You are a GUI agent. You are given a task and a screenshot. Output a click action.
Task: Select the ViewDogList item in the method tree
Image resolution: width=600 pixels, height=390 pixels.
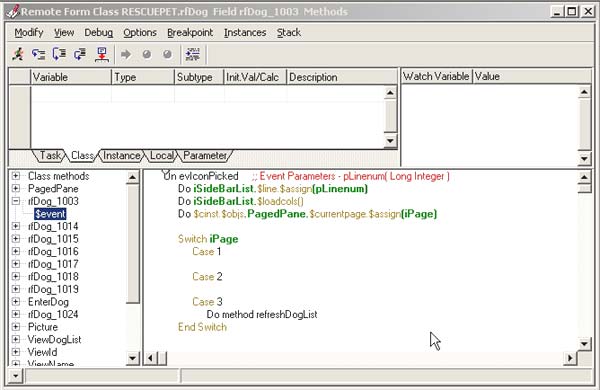point(54,339)
